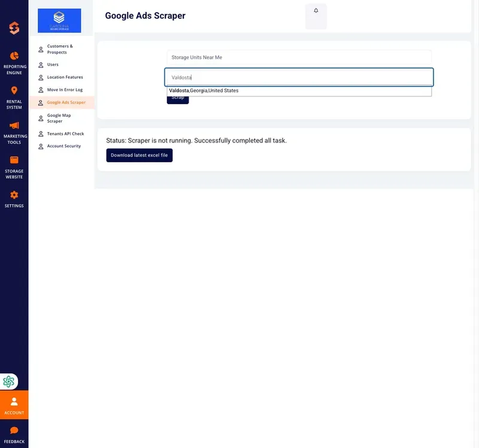Open the Google Map Scraper page
This screenshot has width=479, height=448.
pyautogui.click(x=59, y=118)
